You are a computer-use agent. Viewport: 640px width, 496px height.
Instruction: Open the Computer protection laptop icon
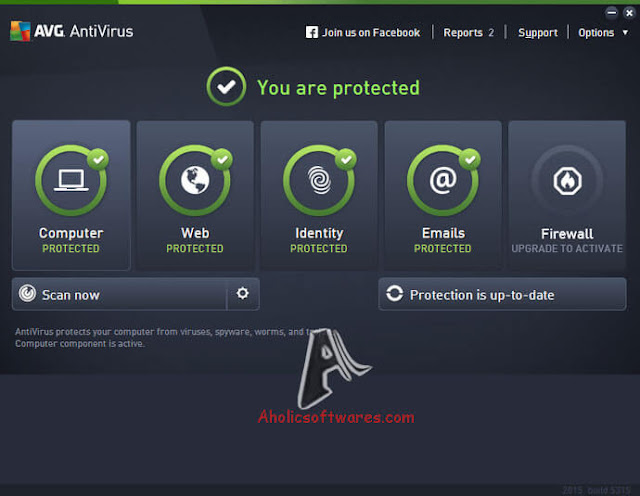click(x=71, y=180)
